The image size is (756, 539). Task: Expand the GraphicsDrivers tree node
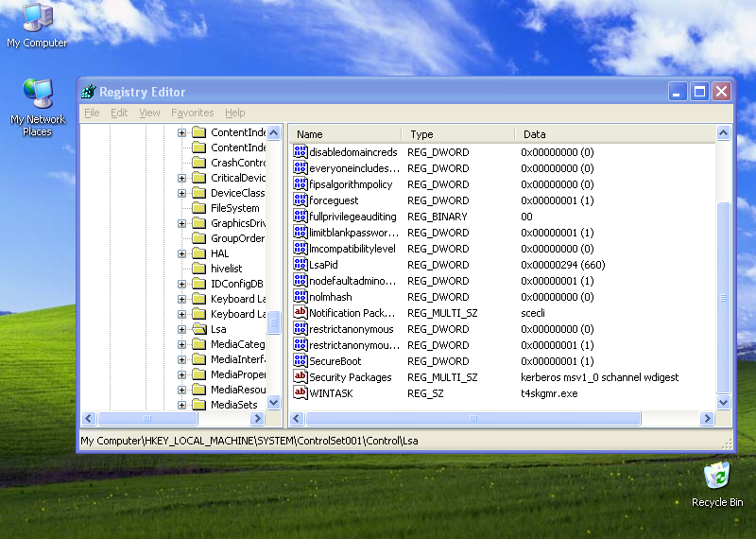coord(181,223)
